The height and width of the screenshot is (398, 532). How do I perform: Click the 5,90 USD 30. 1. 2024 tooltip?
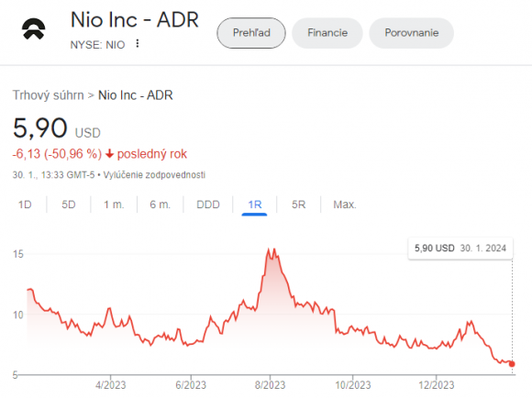point(460,249)
